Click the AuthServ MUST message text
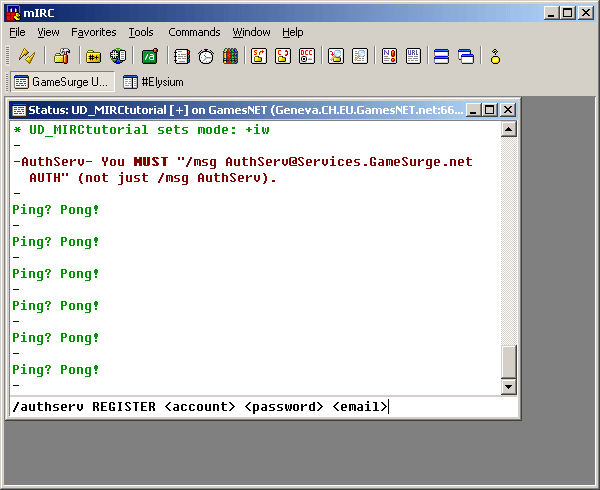 243,170
